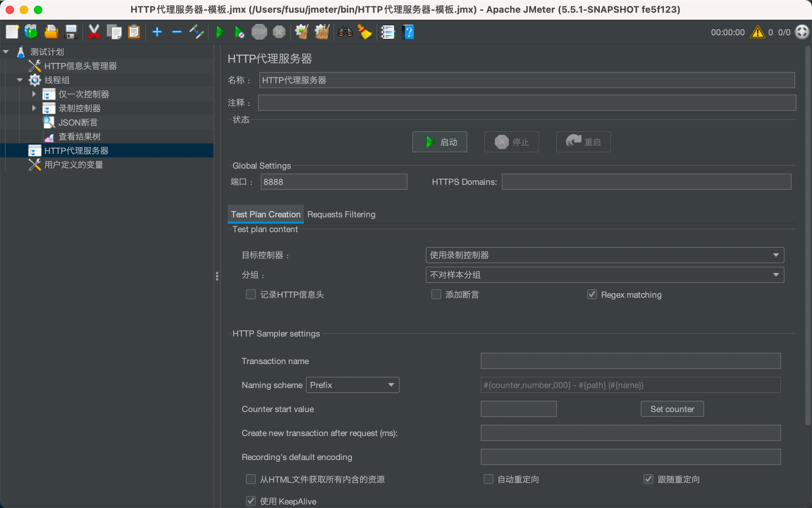Screen dimensions: 812x508
Task: Click the Set counter button
Action: [672, 409]
